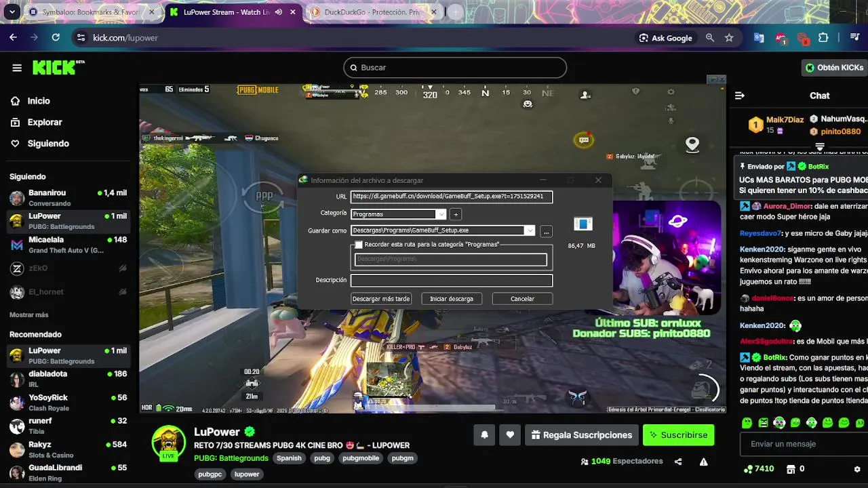This screenshot has height=488, width=868.
Task: Open runerf recommended channel
Action: click(67, 426)
